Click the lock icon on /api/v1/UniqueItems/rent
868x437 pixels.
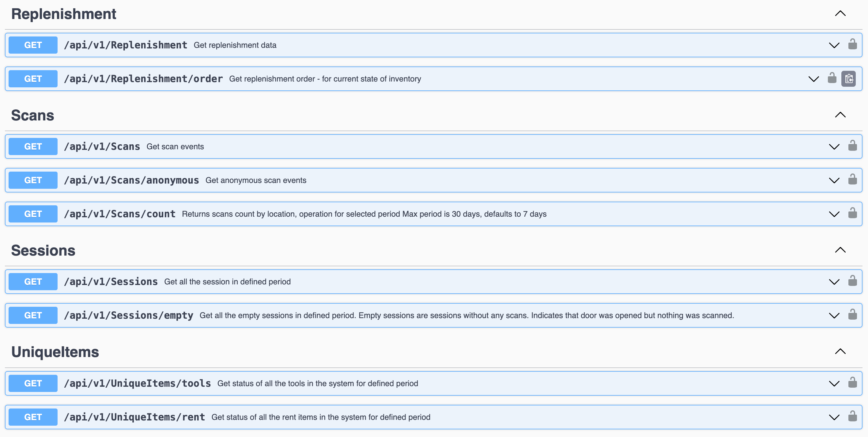(852, 416)
